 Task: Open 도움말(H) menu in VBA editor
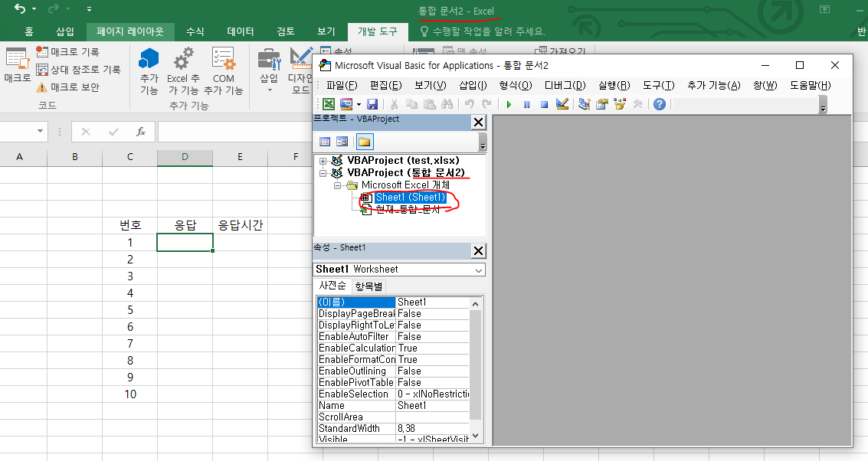[x=810, y=85]
